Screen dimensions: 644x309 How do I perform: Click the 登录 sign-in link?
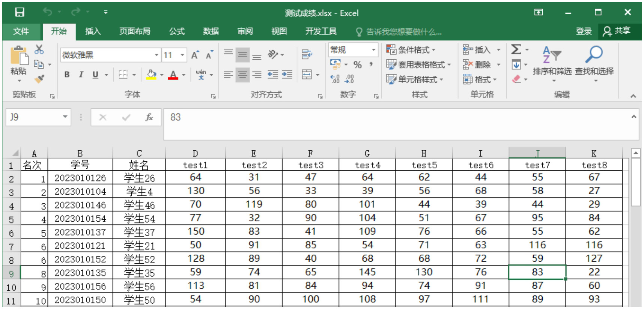pyautogui.click(x=584, y=31)
